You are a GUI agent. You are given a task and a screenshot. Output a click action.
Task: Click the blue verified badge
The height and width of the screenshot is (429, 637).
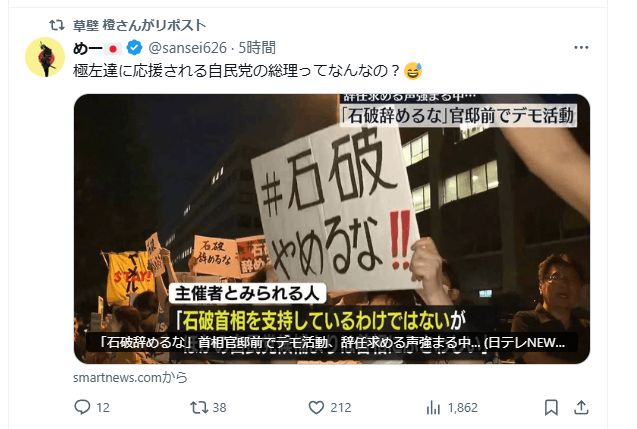(134, 48)
